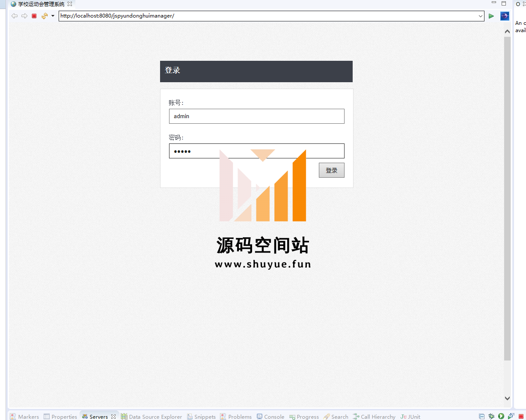Start the server in profile mode
This screenshot has width=526, height=420.
(x=511, y=416)
